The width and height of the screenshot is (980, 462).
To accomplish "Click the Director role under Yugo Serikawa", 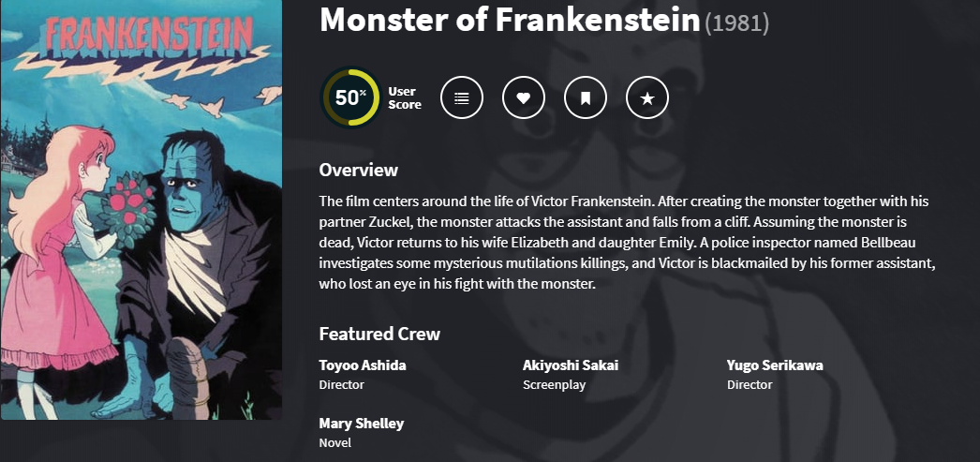I will pyautogui.click(x=750, y=385).
